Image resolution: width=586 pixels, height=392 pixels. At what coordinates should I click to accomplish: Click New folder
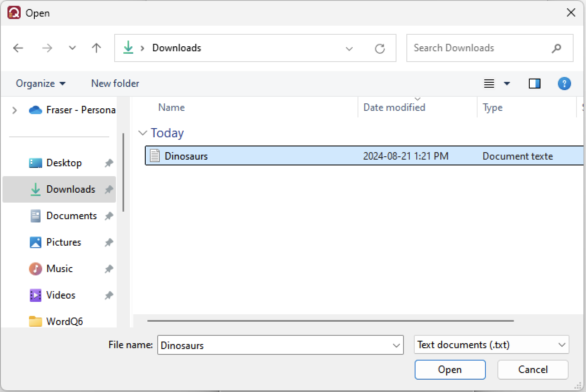coord(115,84)
